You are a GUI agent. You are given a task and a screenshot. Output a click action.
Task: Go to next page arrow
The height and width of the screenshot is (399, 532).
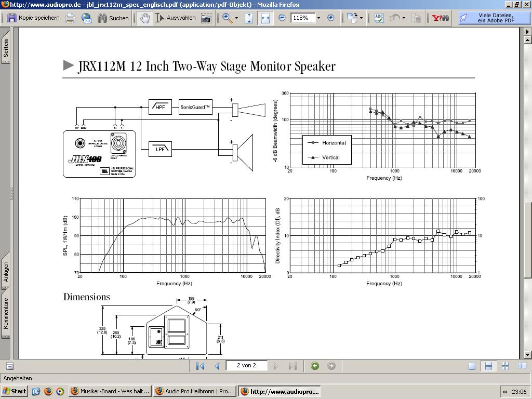pyautogui.click(x=276, y=366)
